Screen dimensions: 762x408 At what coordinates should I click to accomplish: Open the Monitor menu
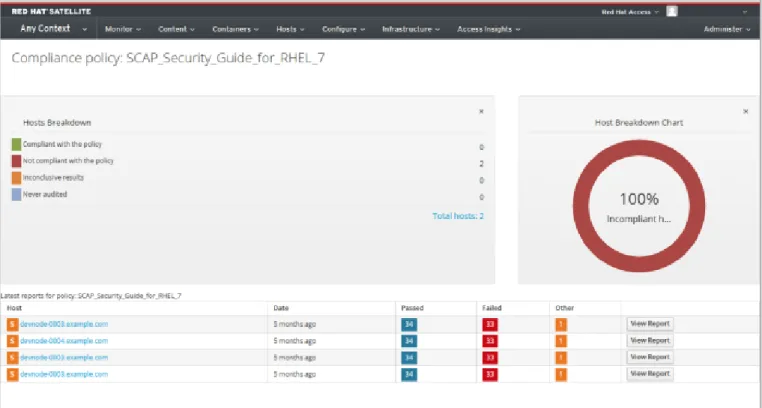[123, 29]
